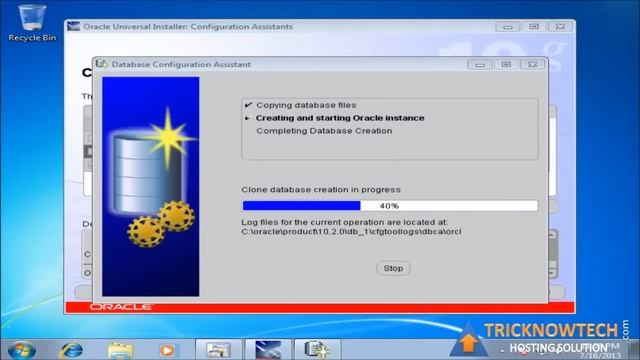
Task: Click the database cylinder graphic
Action: click(x=147, y=173)
